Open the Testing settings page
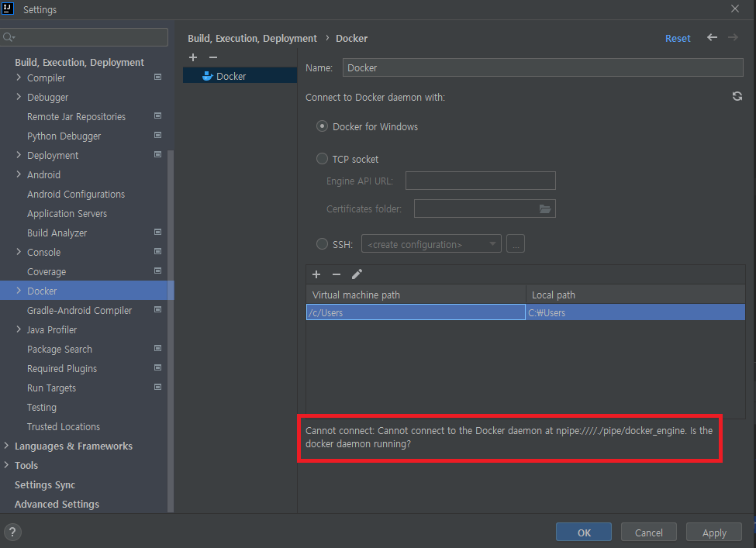This screenshot has height=548, width=756. (x=42, y=407)
